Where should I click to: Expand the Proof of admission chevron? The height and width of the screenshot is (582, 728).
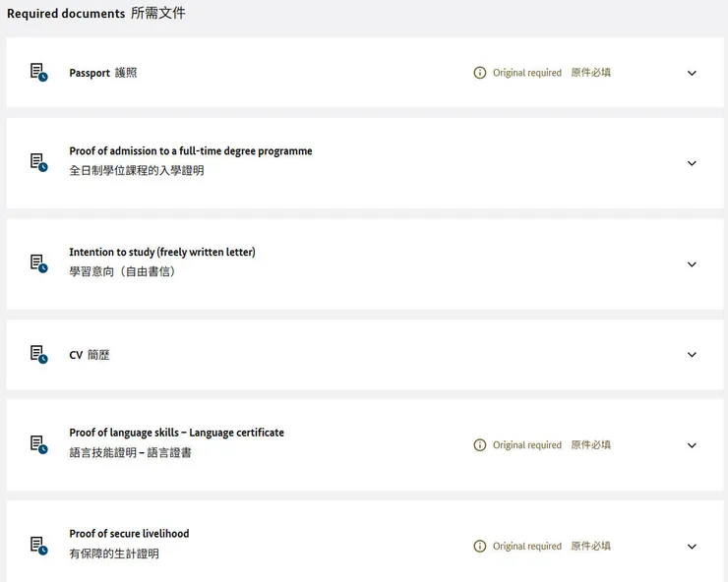(x=692, y=163)
